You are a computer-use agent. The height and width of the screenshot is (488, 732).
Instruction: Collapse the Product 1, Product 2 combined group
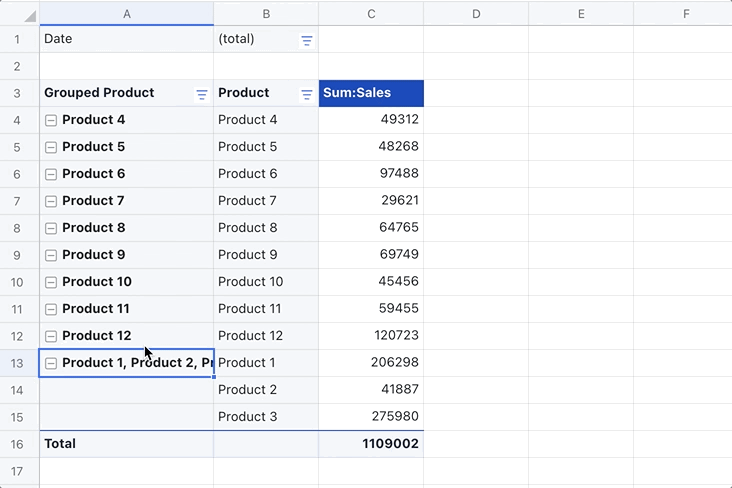pos(51,363)
